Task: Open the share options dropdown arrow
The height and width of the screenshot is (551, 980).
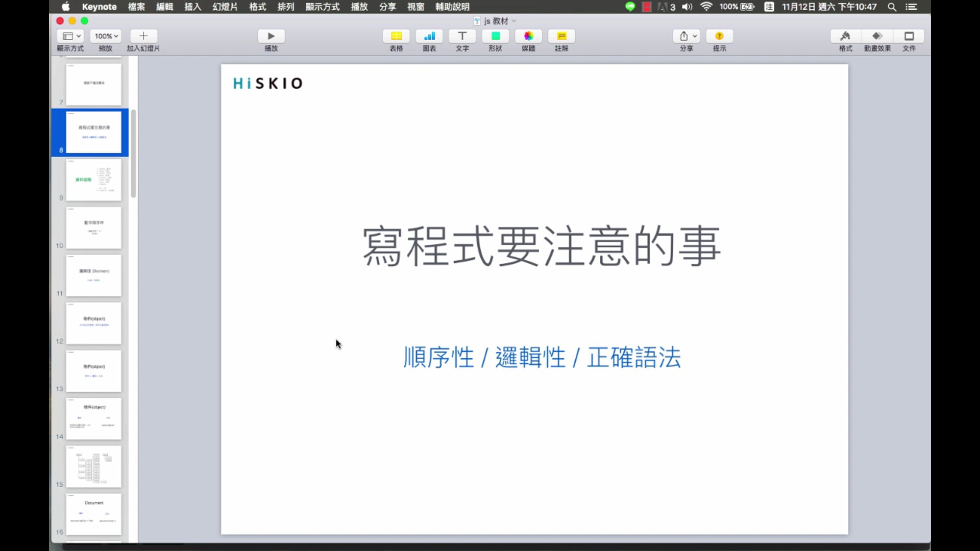Action: (694, 36)
